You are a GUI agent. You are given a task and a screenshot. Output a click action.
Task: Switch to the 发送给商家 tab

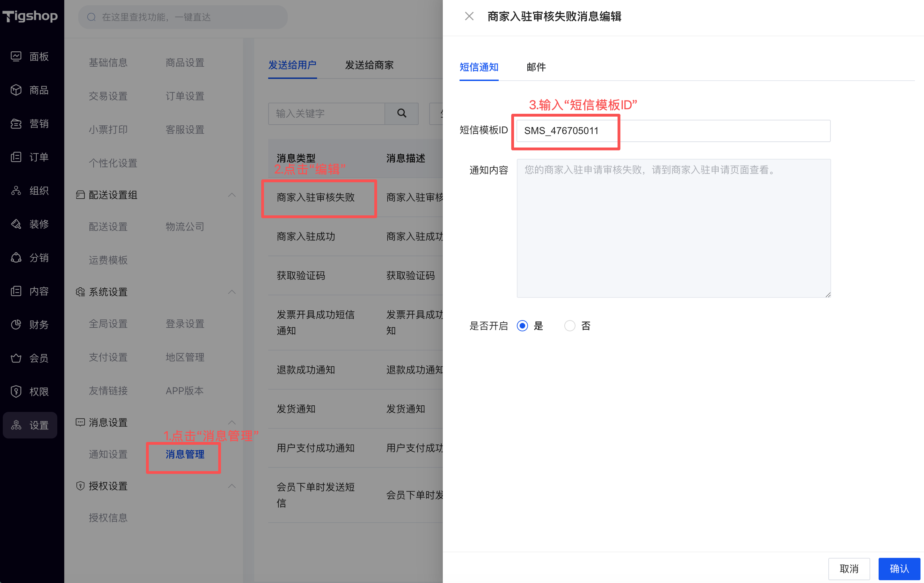(369, 65)
